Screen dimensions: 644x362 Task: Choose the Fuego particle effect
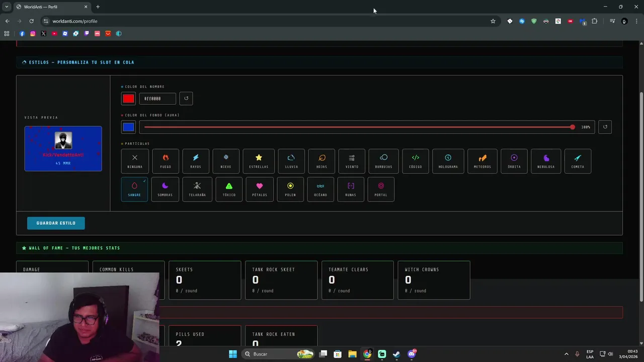tap(166, 161)
